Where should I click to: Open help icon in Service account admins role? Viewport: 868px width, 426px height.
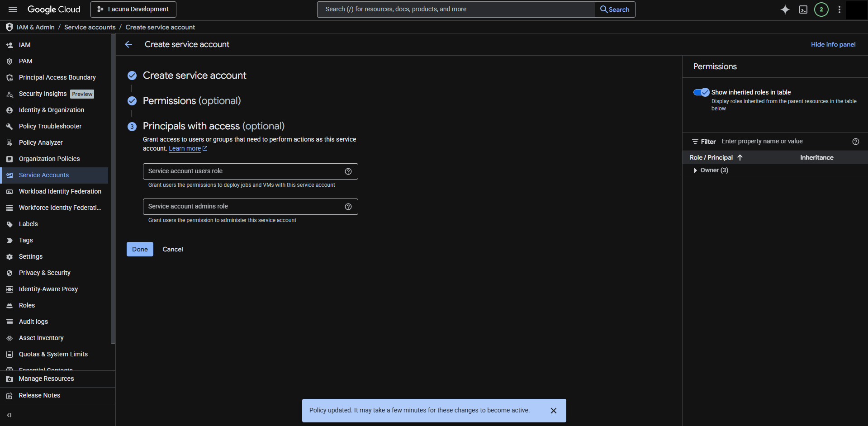pyautogui.click(x=348, y=207)
